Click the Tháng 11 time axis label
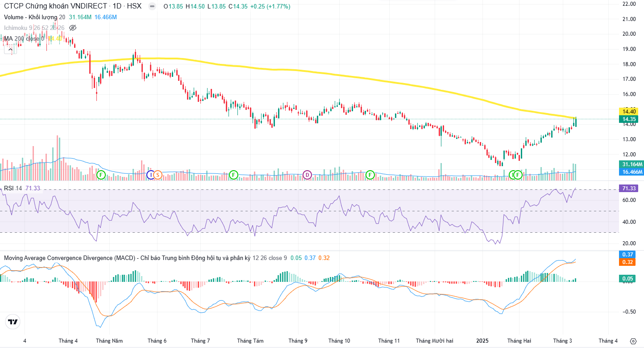The height and width of the screenshot is (348, 644). [x=389, y=341]
